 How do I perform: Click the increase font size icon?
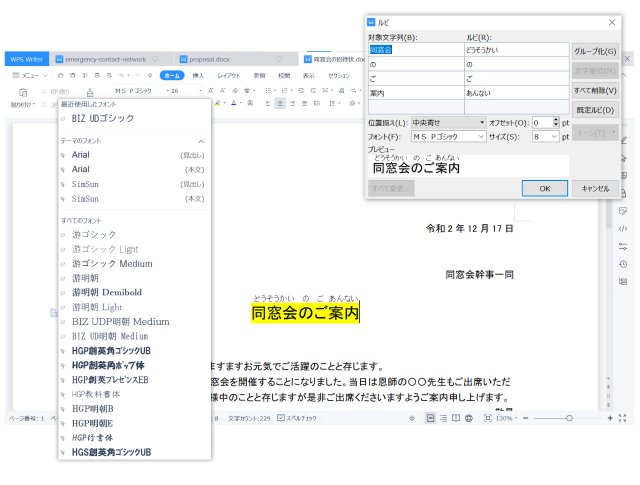(x=211, y=91)
